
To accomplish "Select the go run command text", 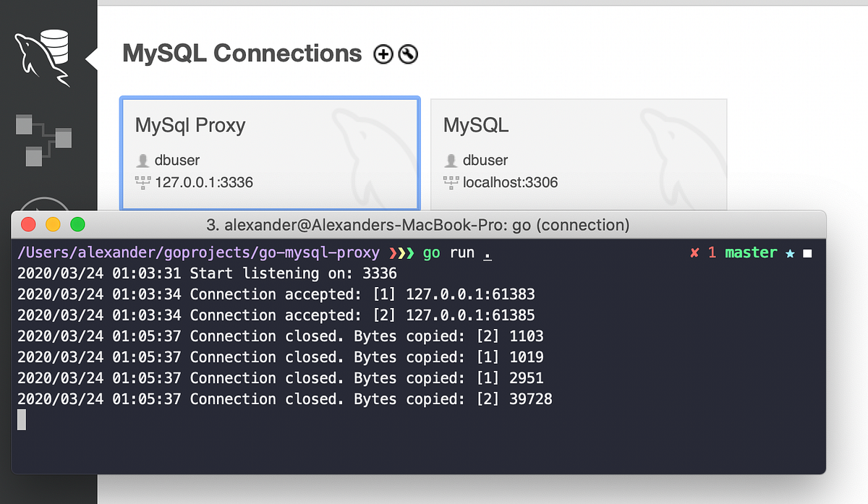I will (456, 252).
